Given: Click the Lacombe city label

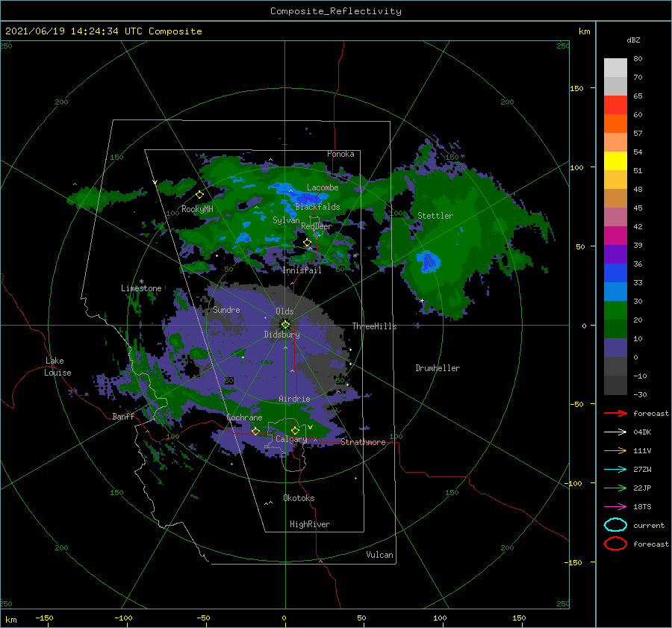Looking at the screenshot, I should pos(323,187).
